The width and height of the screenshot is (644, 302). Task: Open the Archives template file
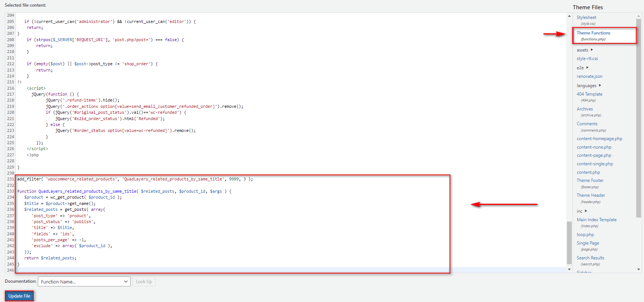pyautogui.click(x=585, y=109)
